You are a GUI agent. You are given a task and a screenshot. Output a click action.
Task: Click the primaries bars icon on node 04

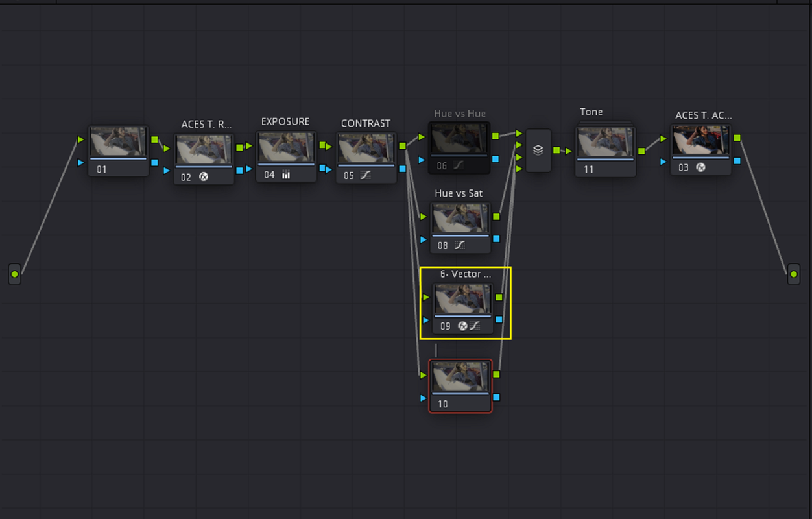(286, 175)
